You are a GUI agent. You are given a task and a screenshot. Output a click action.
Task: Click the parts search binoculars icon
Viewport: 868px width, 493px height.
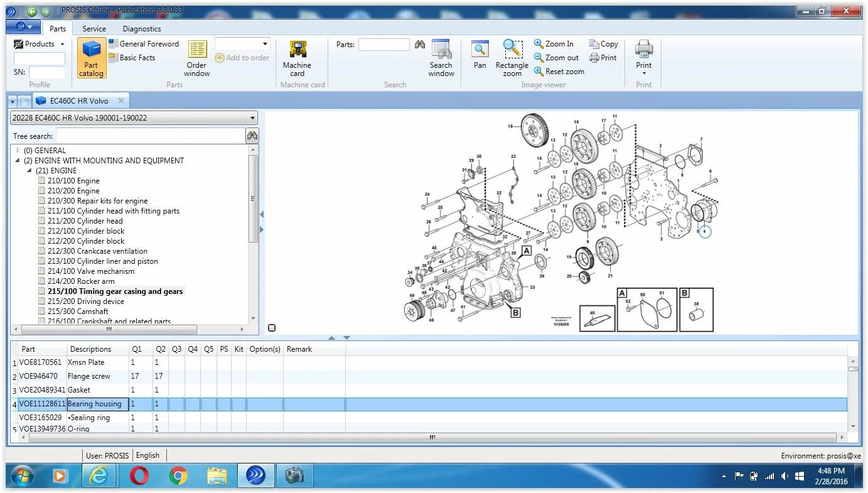point(420,45)
